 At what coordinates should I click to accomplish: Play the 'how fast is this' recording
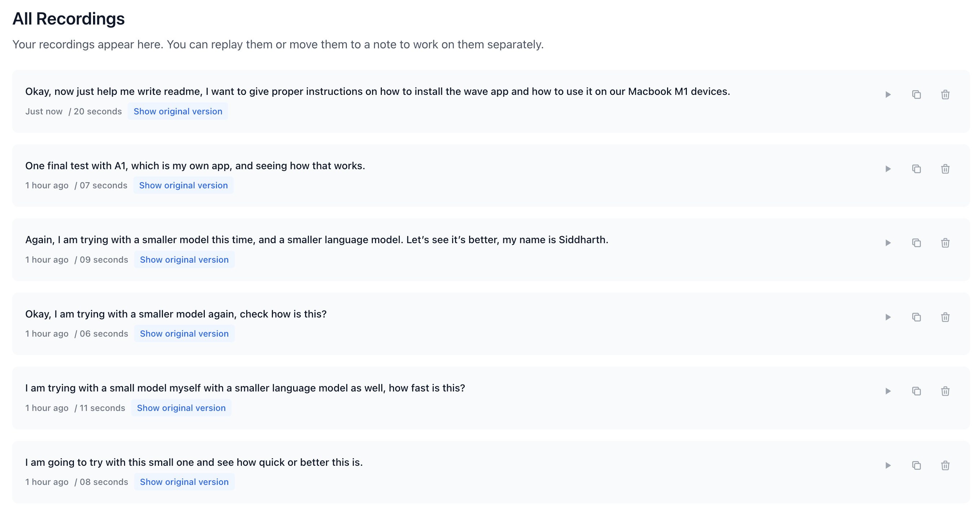pyautogui.click(x=888, y=391)
